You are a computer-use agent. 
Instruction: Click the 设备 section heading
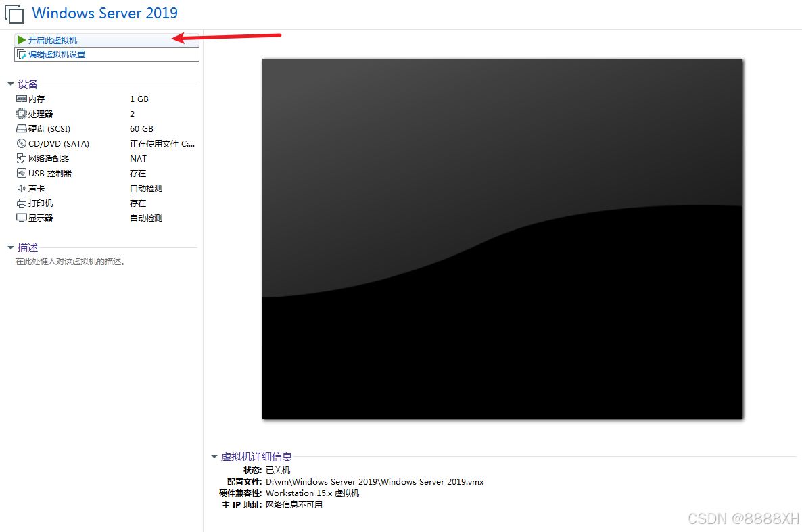(28, 84)
